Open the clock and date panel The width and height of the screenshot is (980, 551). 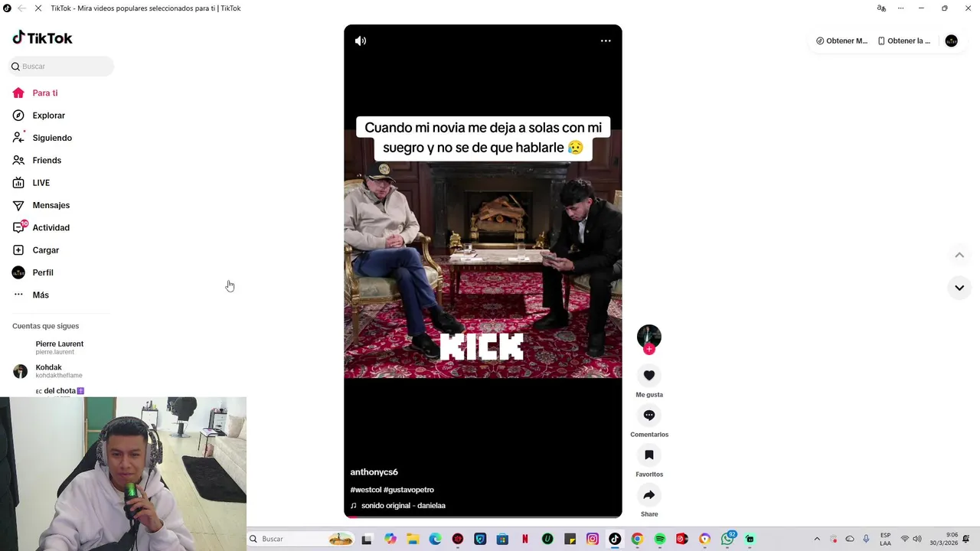point(945,540)
